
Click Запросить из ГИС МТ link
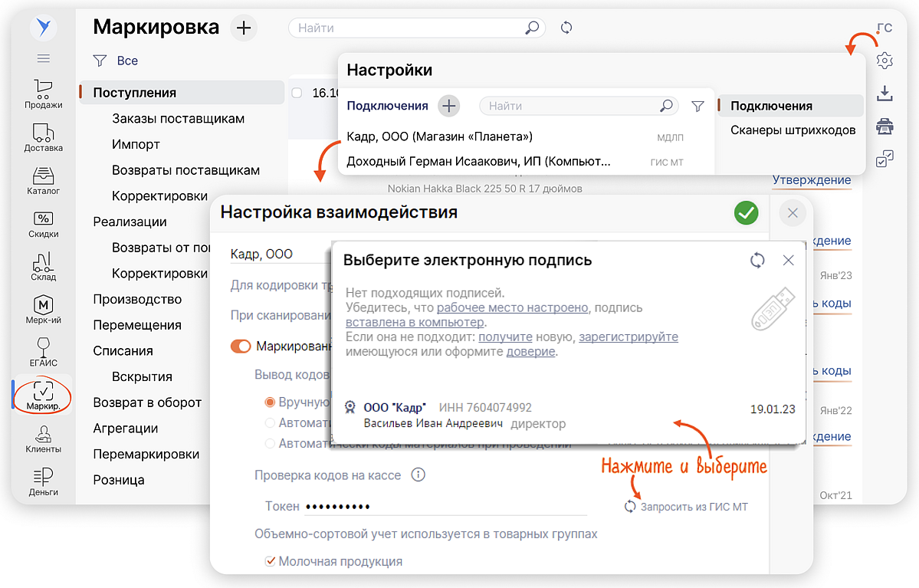[686, 507]
